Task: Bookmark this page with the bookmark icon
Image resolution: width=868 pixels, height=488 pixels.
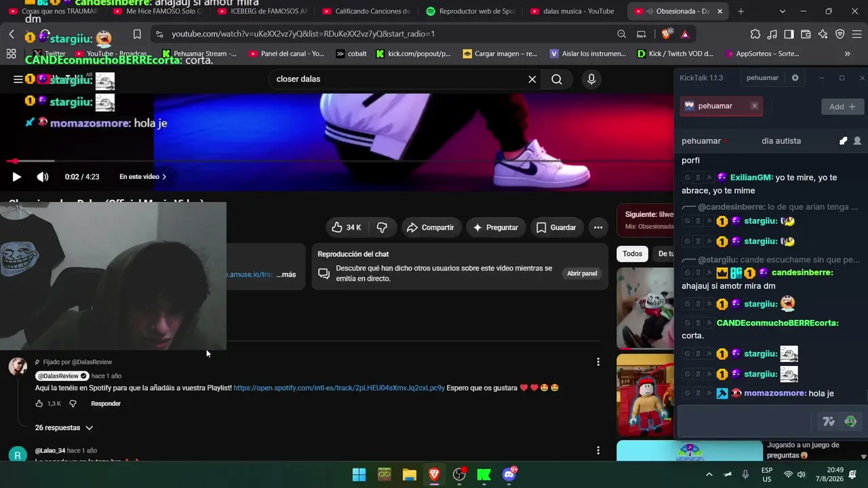Action: (137, 34)
